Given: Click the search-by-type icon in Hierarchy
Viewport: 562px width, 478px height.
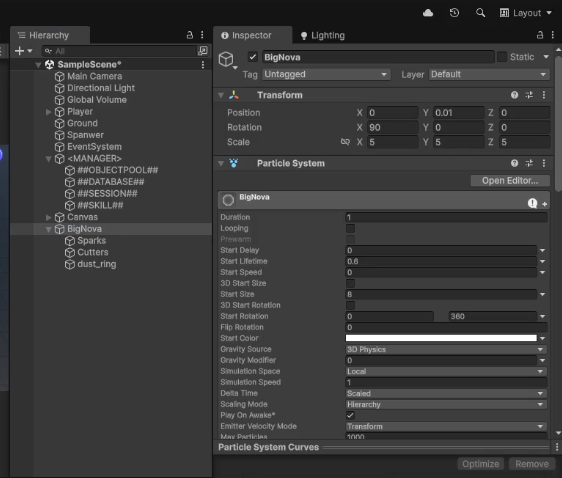Looking at the screenshot, I should (x=203, y=51).
